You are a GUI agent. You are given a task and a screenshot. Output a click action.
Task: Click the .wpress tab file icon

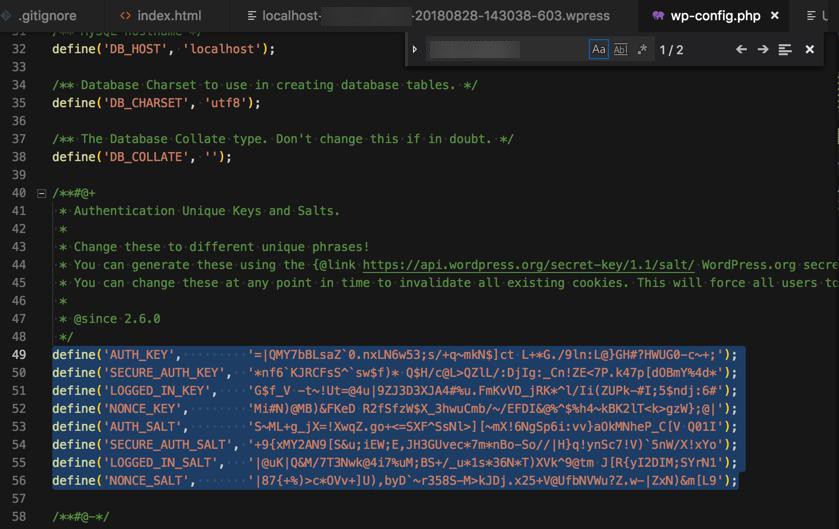[x=251, y=16]
